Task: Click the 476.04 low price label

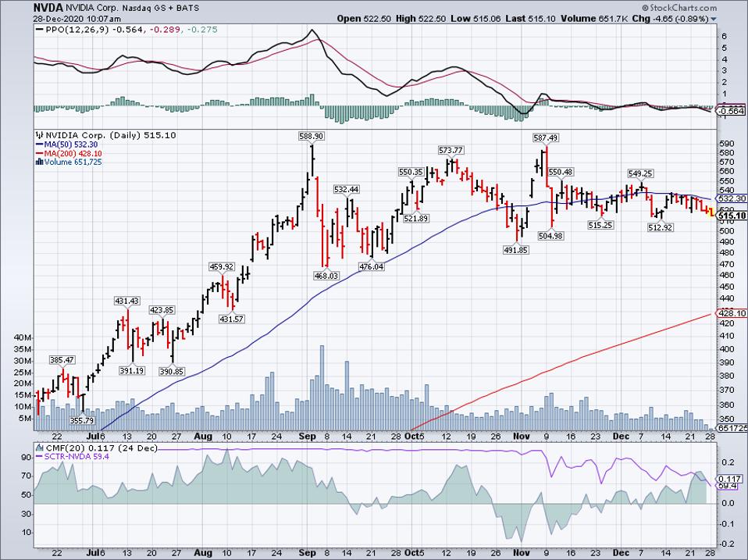Action: (372, 266)
